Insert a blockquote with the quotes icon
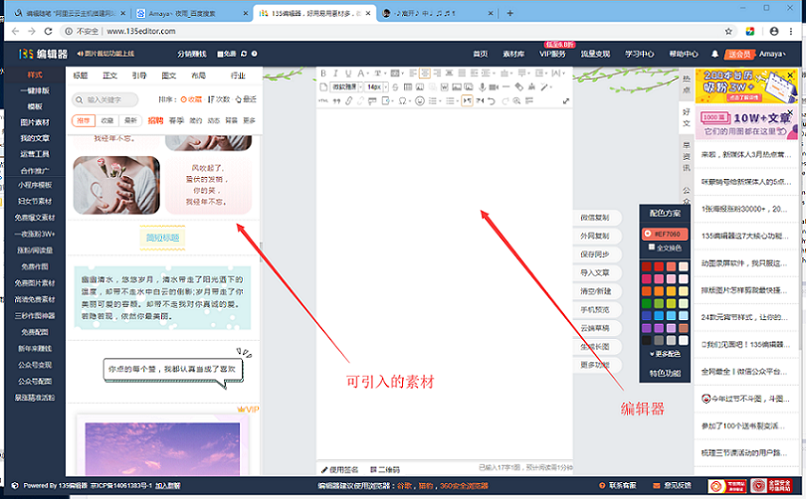The height and width of the screenshot is (499, 806). [x=337, y=101]
